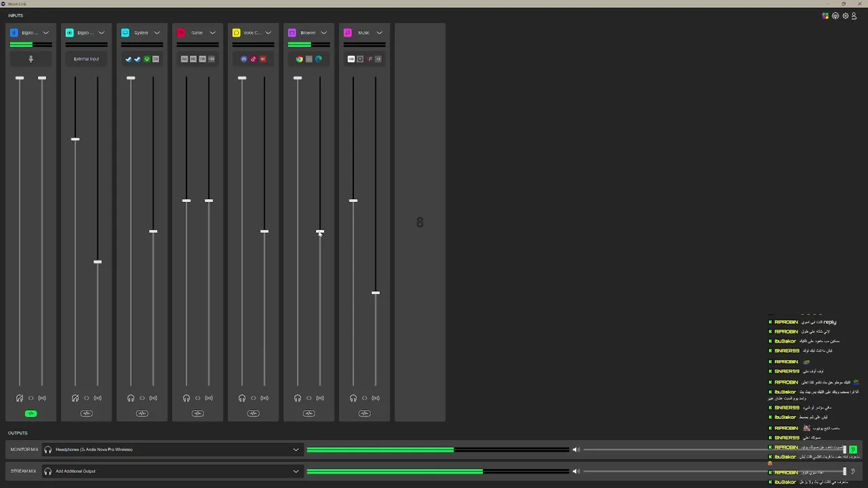Image resolution: width=868 pixels, height=488 pixels.
Task: Expand Game channel dropdown chevron
Action: coord(212,33)
